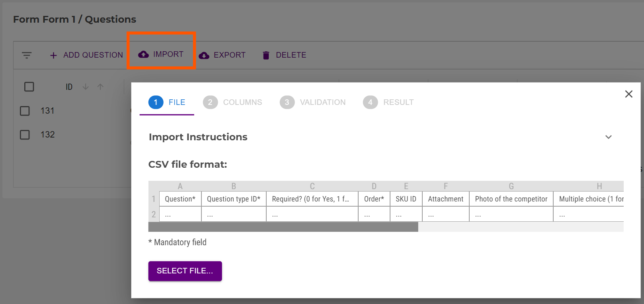Viewport: 644px width, 304px height.
Task: Go to the Result step tab
Action: coord(388,103)
